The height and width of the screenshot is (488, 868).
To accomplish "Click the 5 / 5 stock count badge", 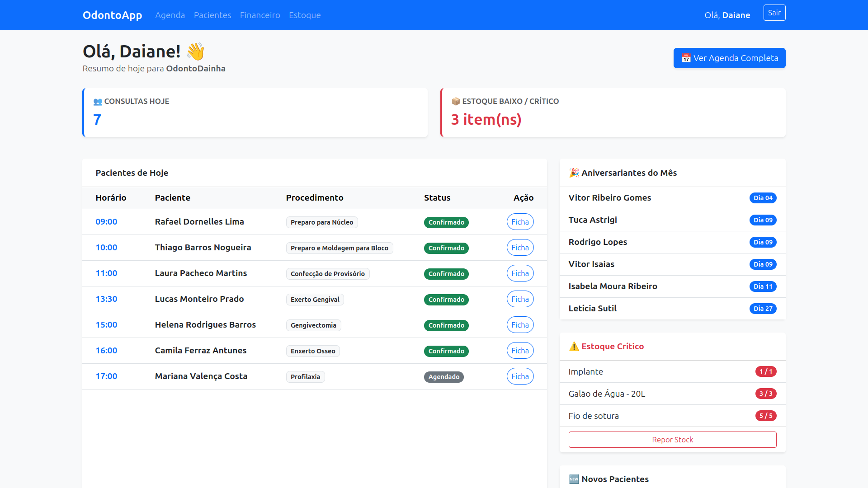I will coord(766,416).
